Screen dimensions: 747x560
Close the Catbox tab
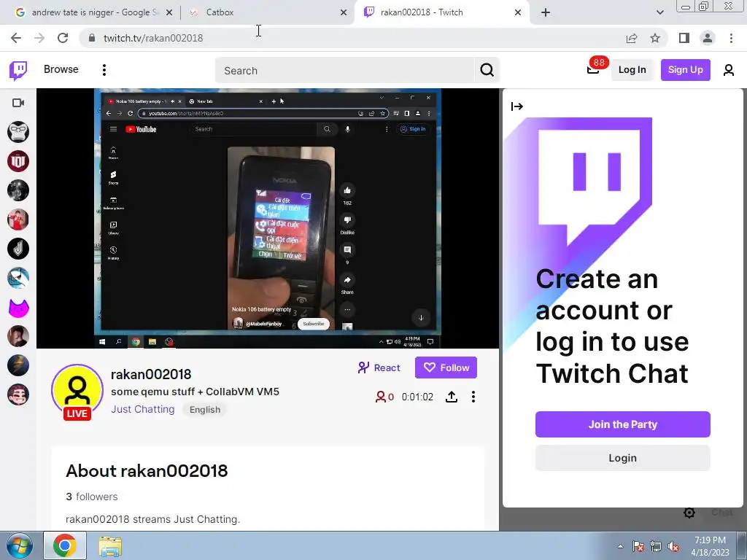click(x=344, y=12)
